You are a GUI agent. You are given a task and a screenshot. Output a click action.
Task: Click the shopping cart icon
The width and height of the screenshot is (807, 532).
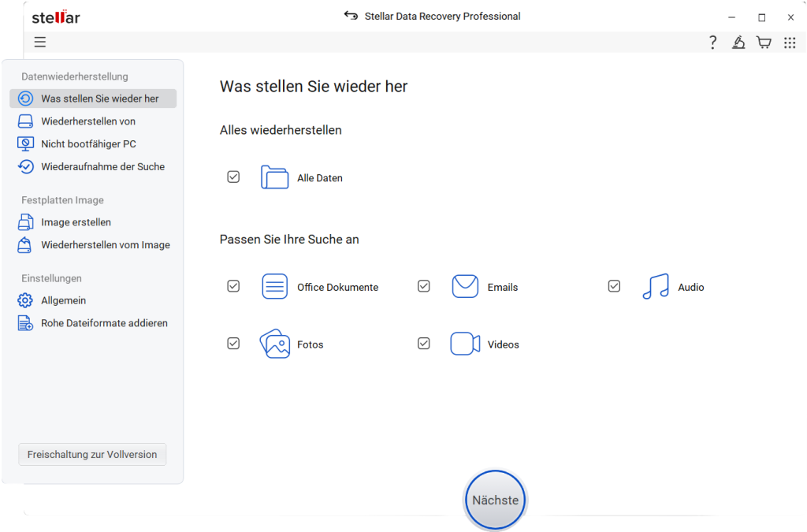tap(764, 43)
